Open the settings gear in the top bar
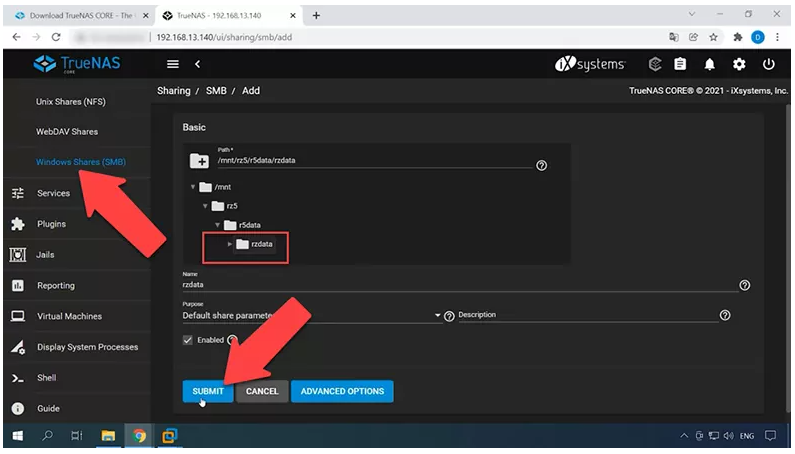Screen dimensions: 795x454 [739, 64]
